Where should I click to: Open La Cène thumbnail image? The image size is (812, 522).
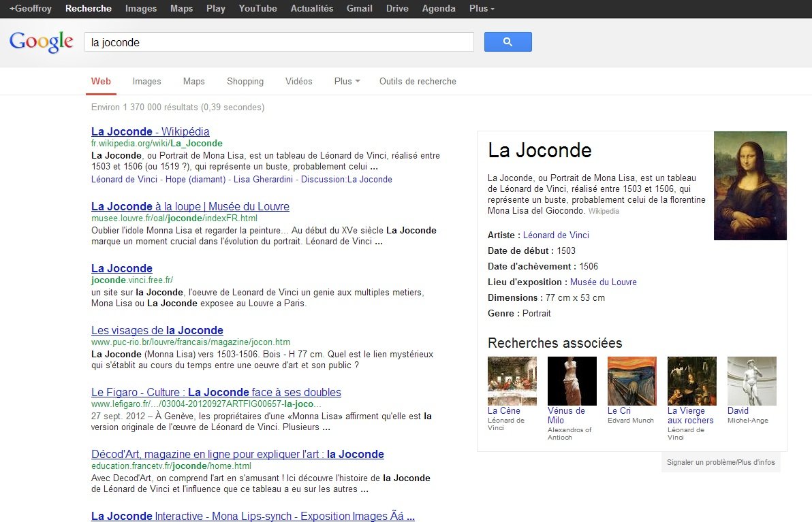point(512,380)
